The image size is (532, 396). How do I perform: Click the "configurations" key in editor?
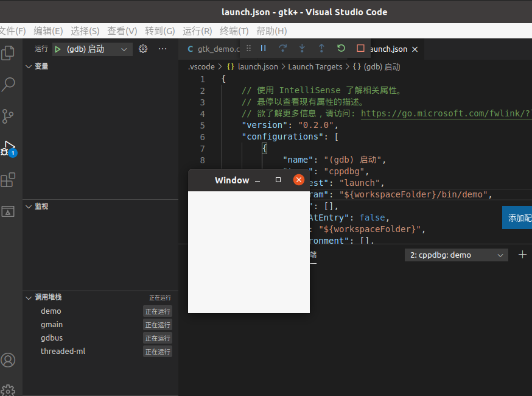282,136
